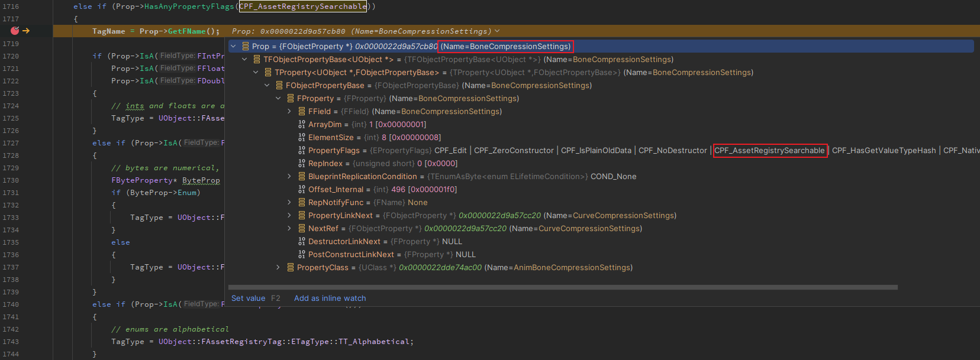Viewport: 980px width, 360px height.
Task: Click the icon next to PostConstructLinkNext
Action: click(302, 254)
